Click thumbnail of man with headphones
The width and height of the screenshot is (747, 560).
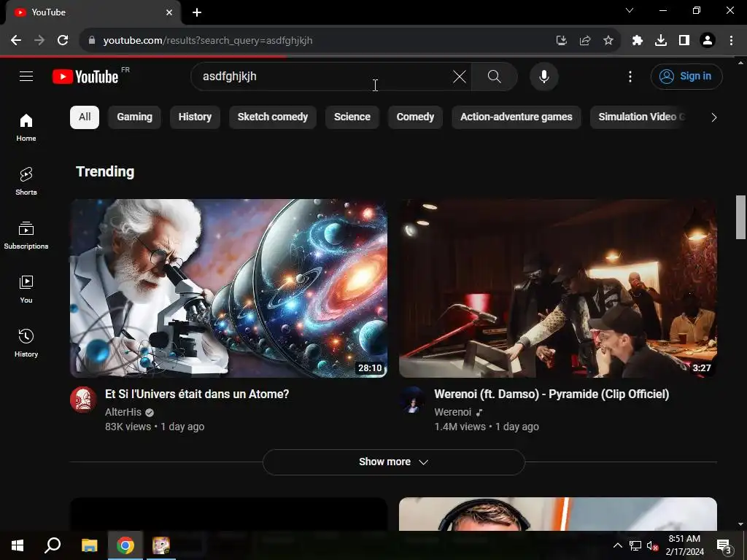[x=558, y=514]
